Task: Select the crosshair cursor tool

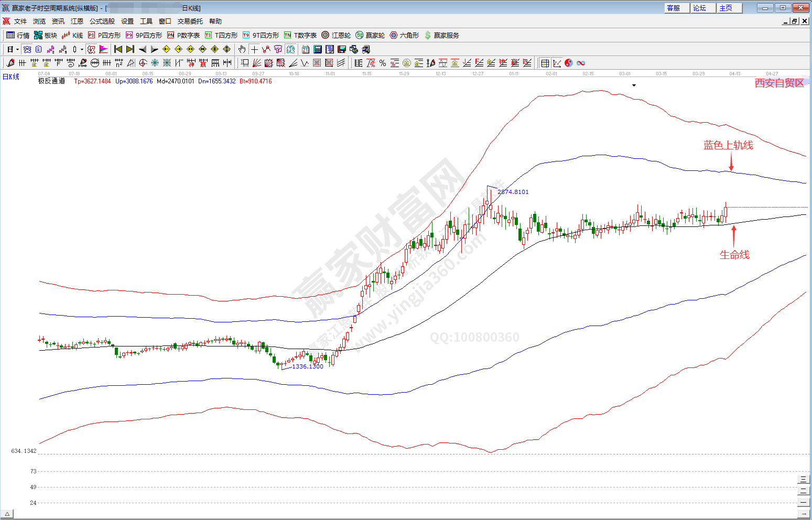Action: 254,49
